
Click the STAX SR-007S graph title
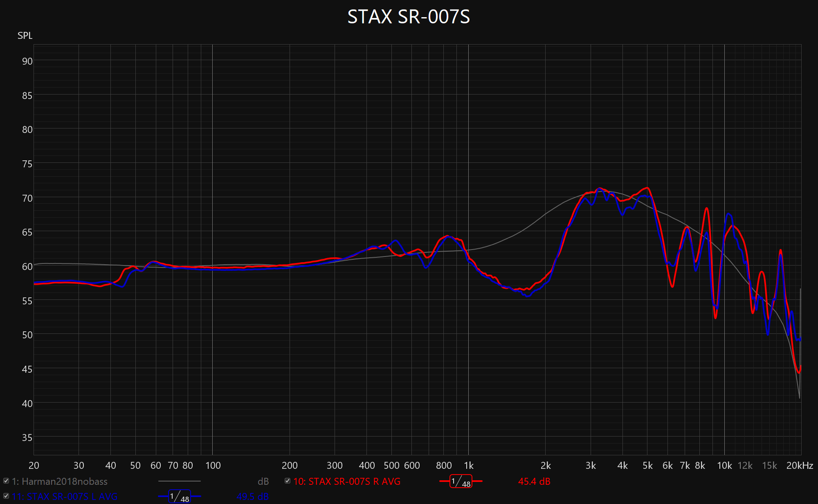[x=409, y=17]
